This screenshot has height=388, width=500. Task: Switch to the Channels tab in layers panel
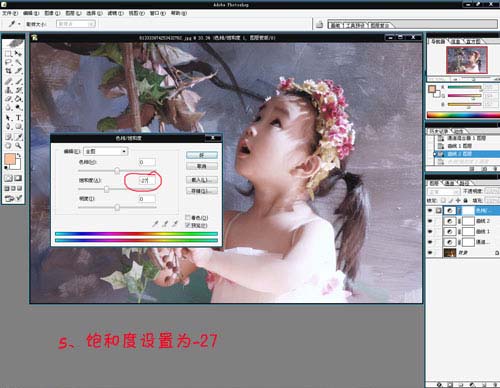pyautogui.click(x=449, y=183)
